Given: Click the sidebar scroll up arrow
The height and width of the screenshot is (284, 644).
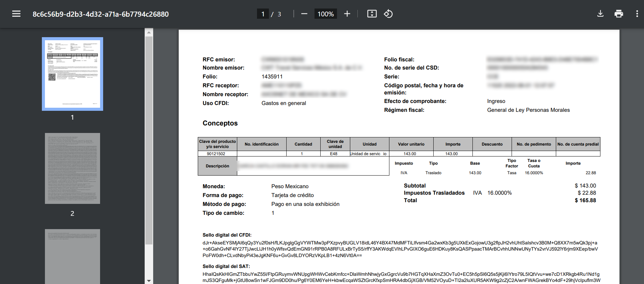Looking at the screenshot, I should coord(149,33).
